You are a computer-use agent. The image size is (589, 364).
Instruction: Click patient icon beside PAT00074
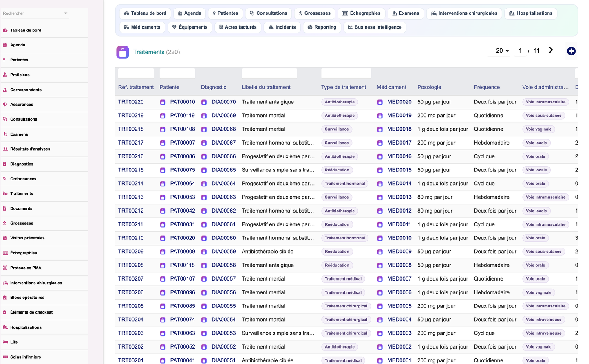tap(163, 320)
